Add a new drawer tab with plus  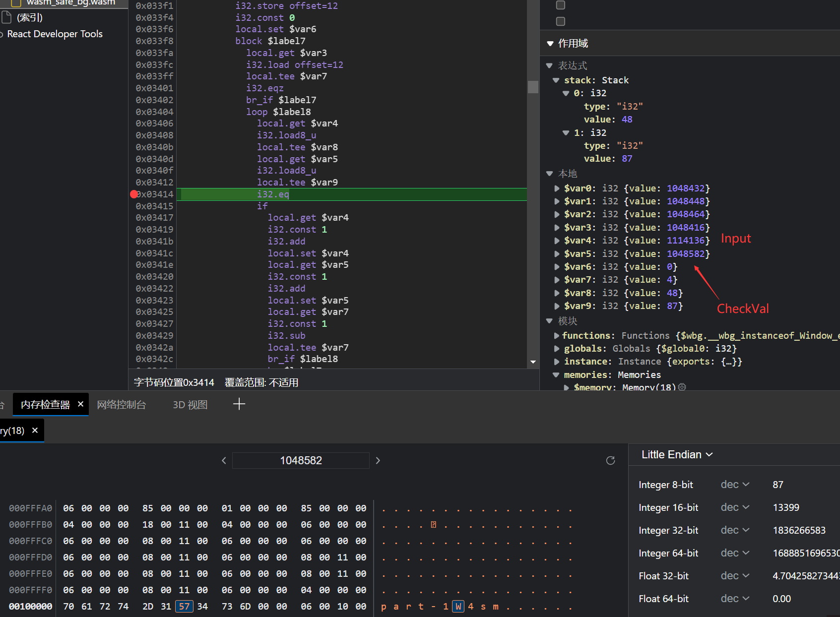(x=239, y=404)
